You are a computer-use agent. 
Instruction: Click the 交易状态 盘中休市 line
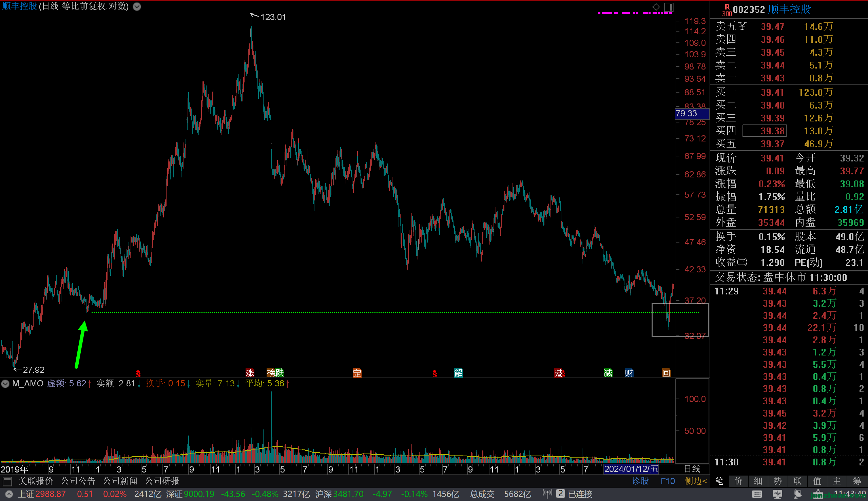780,277
